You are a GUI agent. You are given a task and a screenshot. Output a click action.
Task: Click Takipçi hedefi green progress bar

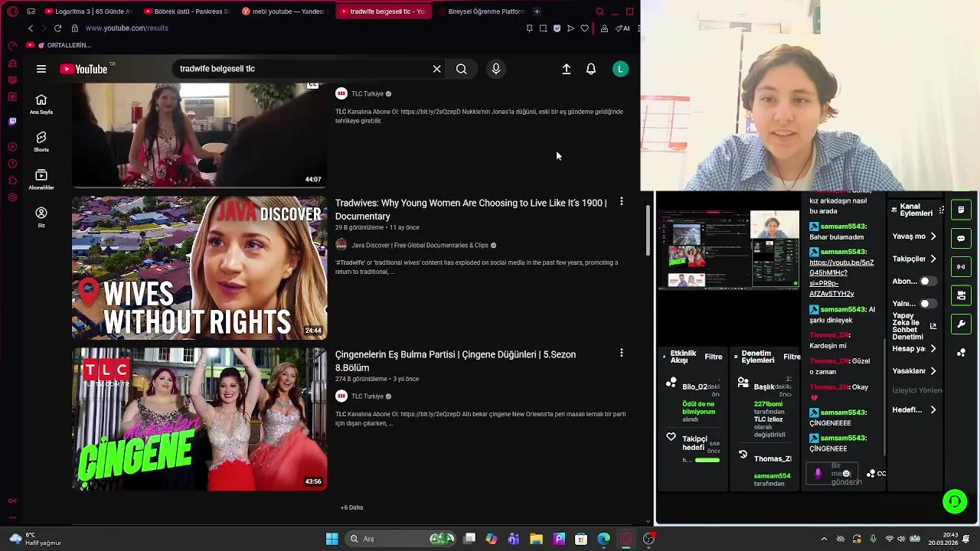(707, 460)
